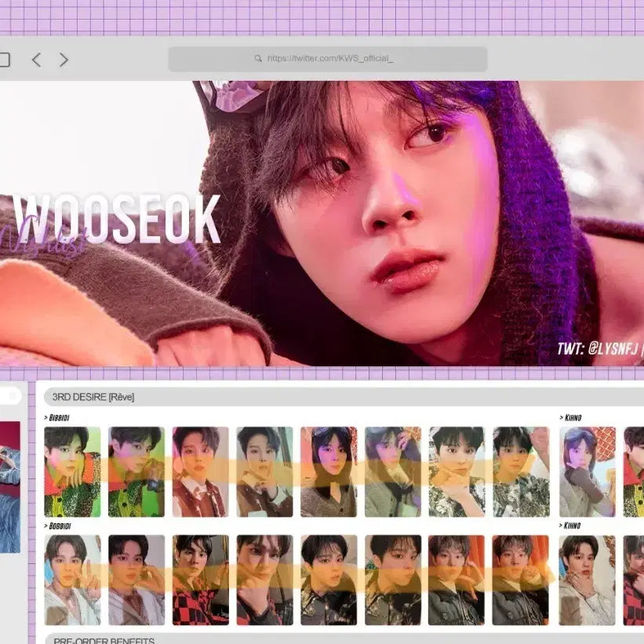Image resolution: width=644 pixels, height=644 pixels.
Task: Select first Bobbidi photocard with peace sign
Action: coord(72,580)
